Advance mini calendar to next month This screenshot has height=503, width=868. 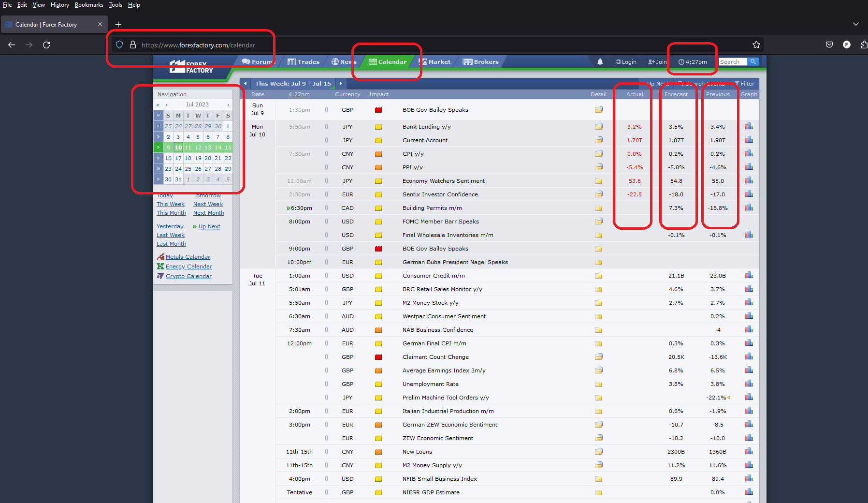point(228,105)
